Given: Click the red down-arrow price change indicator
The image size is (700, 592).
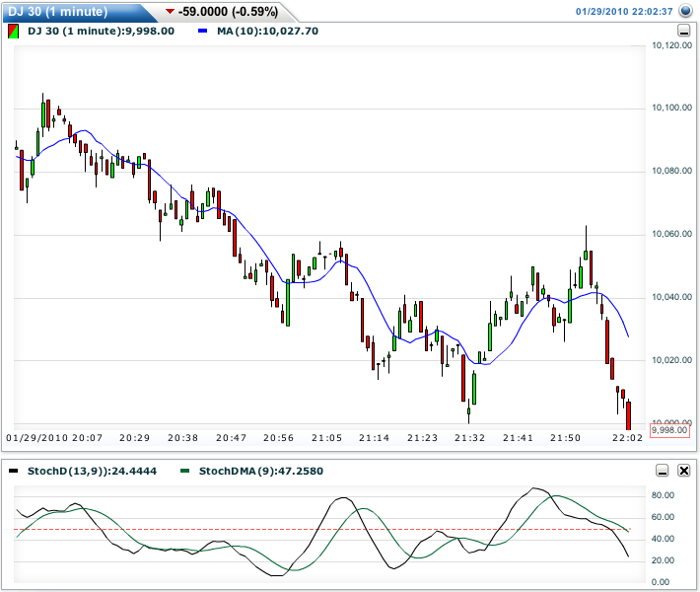Looking at the screenshot, I should (171, 12).
